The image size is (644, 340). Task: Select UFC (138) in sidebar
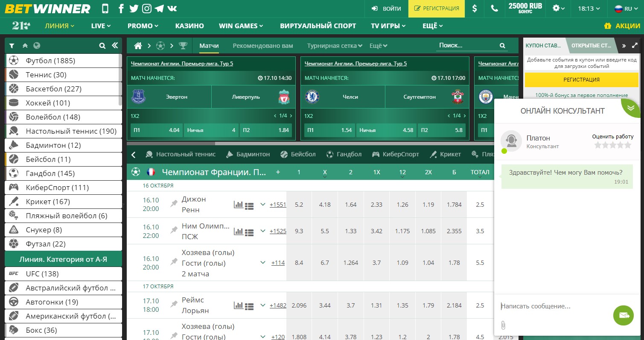[x=63, y=274]
